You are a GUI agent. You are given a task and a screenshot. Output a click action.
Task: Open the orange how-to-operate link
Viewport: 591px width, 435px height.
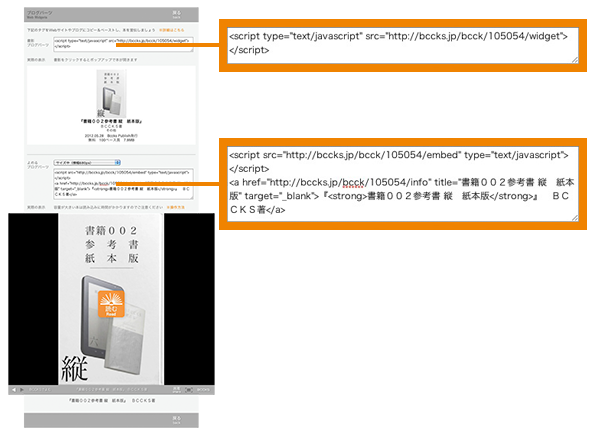coord(176,207)
